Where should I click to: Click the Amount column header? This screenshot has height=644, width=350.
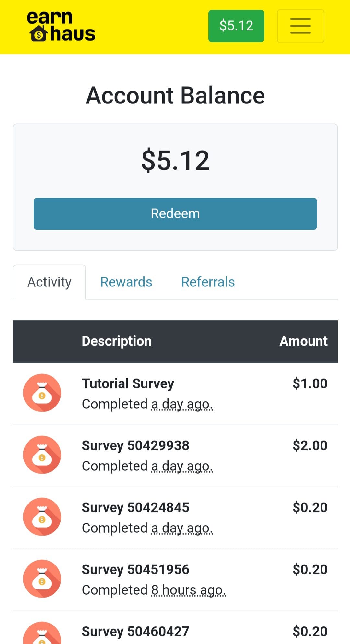tap(303, 341)
